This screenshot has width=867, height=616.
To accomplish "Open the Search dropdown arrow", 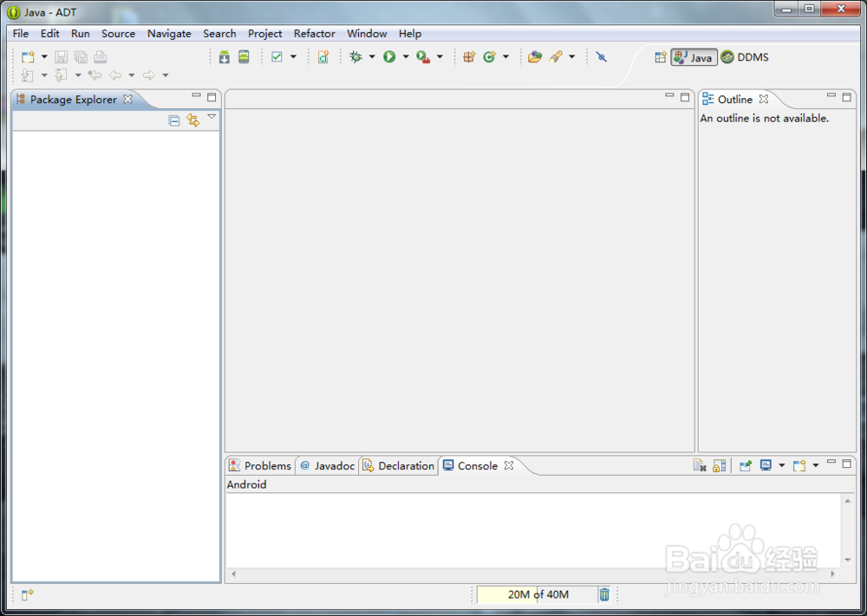I will (x=571, y=57).
